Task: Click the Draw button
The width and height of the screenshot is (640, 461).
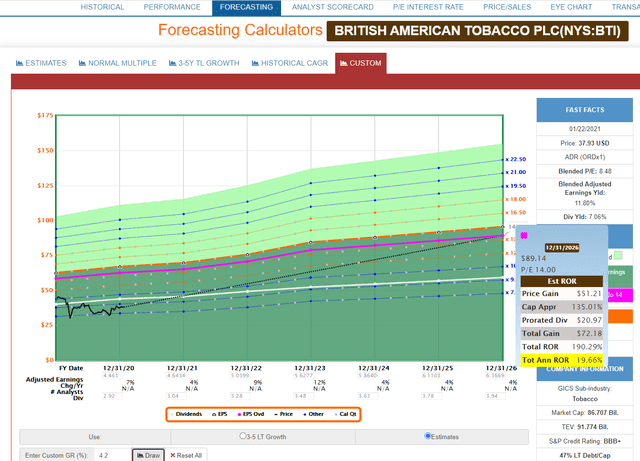Action: pos(148,455)
